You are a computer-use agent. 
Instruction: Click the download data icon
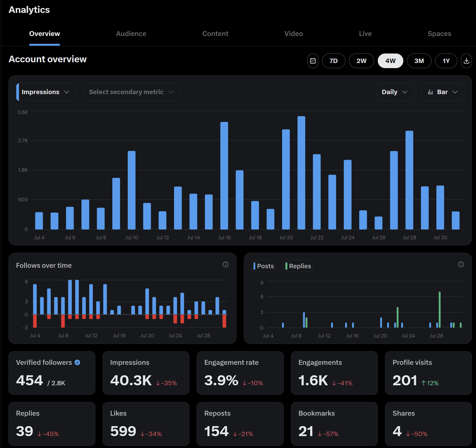pos(466,61)
